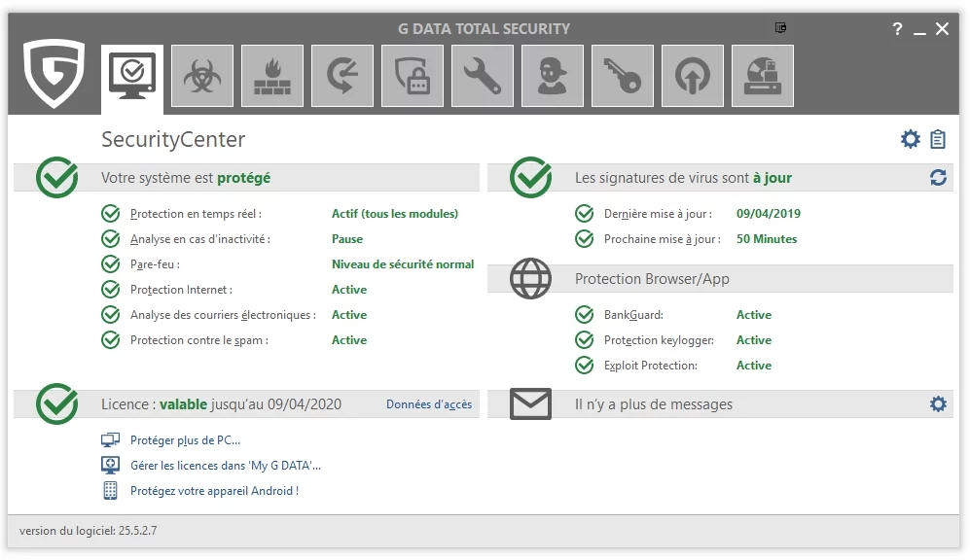Click the virus signatures green check
Image resolution: width=970 pixels, height=560 pixels.
(531, 177)
